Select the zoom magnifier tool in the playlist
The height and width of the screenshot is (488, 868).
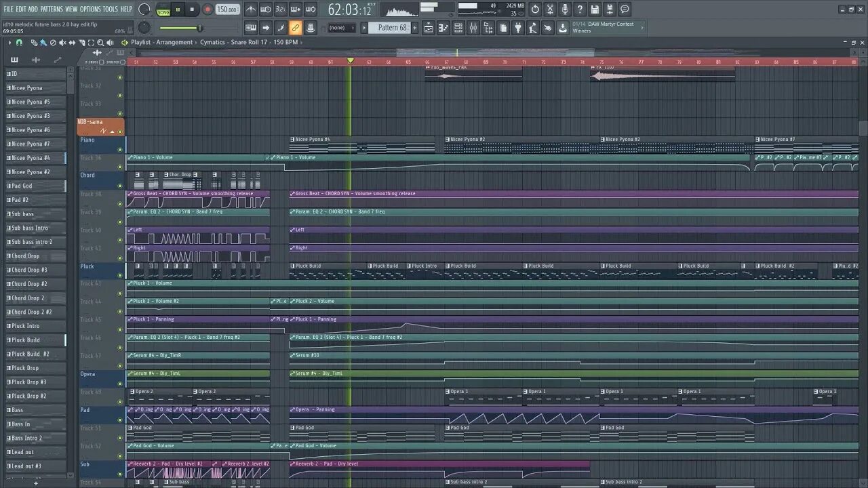(x=100, y=43)
